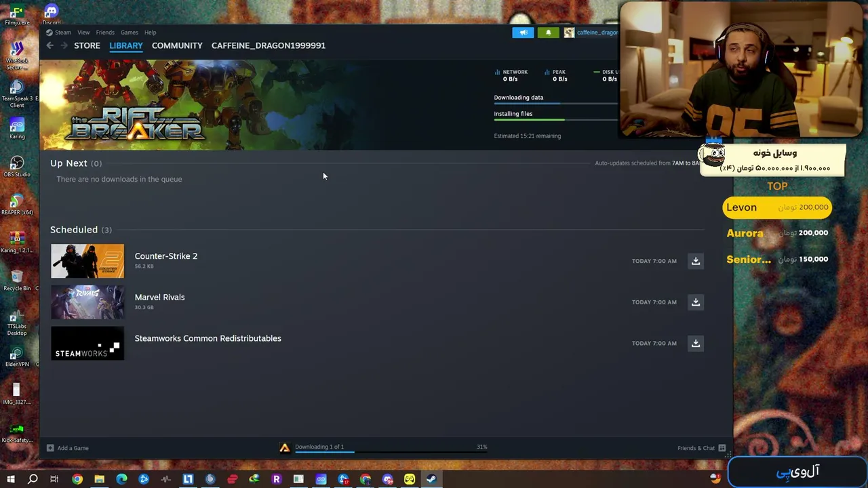Open the green notifications bell

(x=548, y=33)
